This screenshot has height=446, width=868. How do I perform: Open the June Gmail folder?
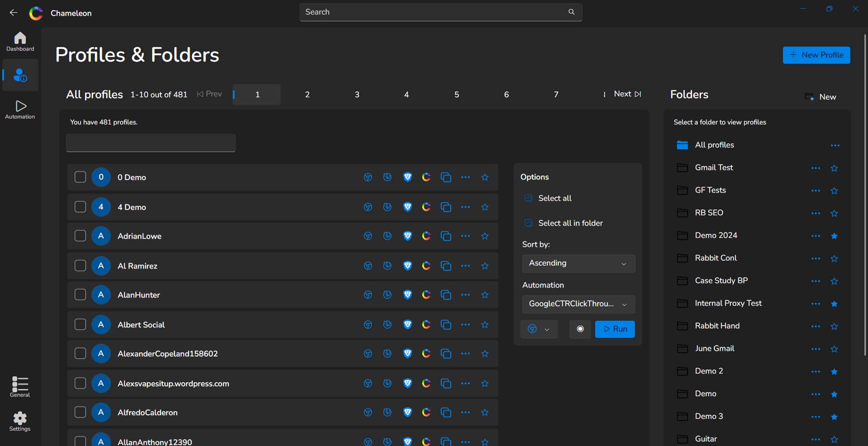714,348
